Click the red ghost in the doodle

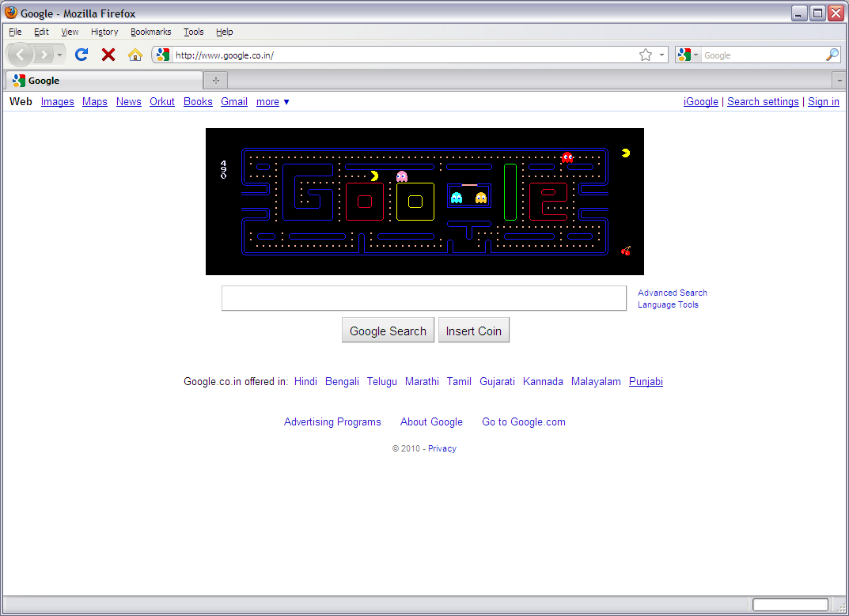[x=567, y=157]
